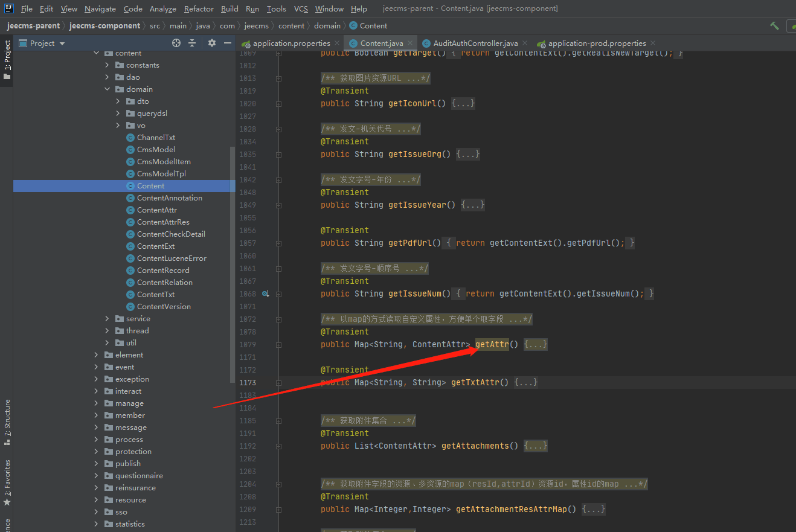796x532 pixels.
Task: Click the gutter override icon at line 1068
Action: pyautogui.click(x=265, y=294)
